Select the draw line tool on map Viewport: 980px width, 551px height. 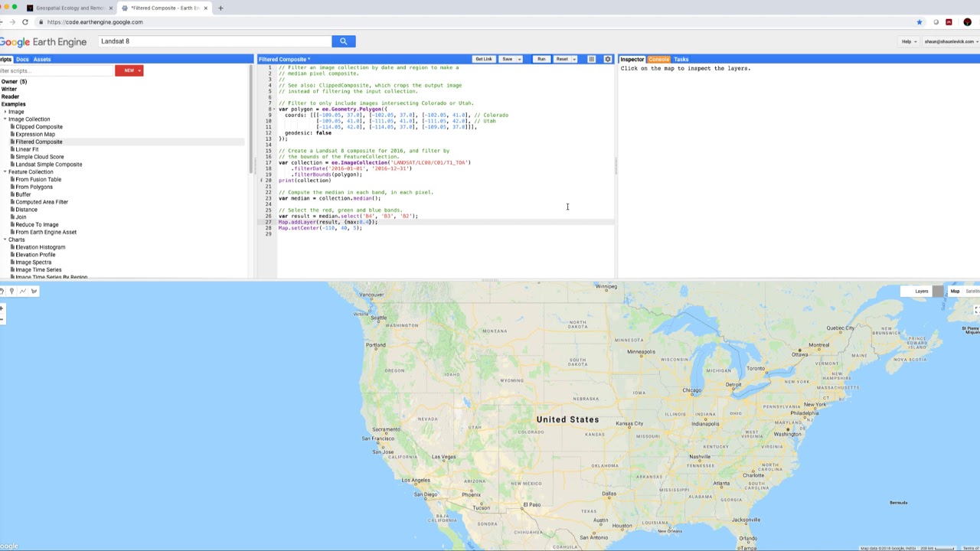(23, 291)
